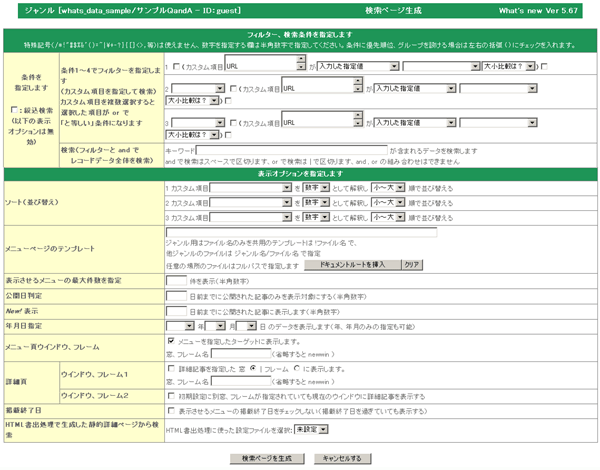The image size is (600, 470).
Task: Check the closing parenthesis checkbox in condition 2
Action: (228, 101)
